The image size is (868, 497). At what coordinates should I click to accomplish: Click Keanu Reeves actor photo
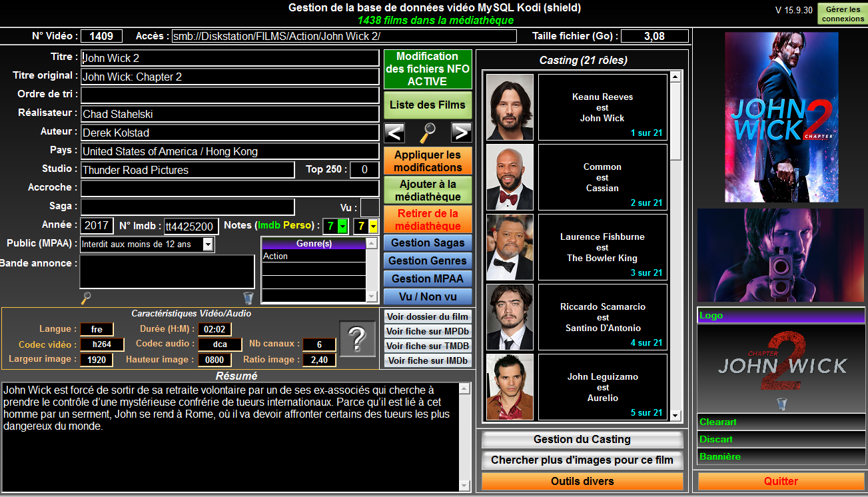pyautogui.click(x=510, y=107)
